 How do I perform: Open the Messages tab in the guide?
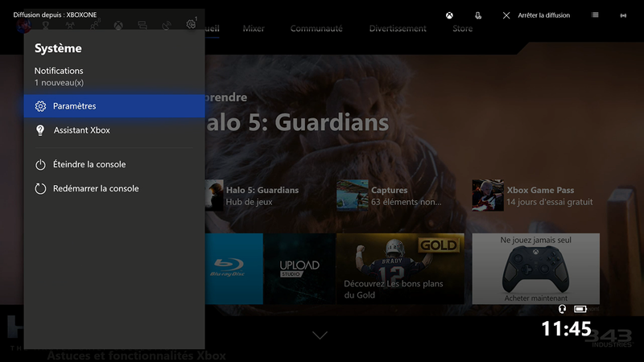tap(142, 26)
